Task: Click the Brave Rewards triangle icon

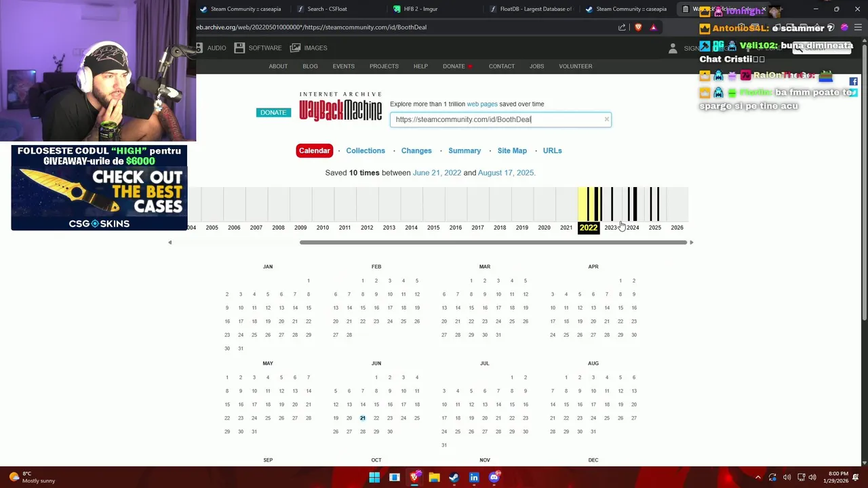Action: [653, 27]
